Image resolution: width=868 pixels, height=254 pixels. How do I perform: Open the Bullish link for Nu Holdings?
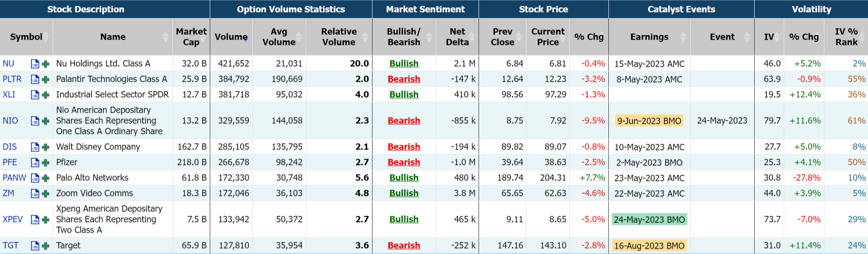click(403, 63)
